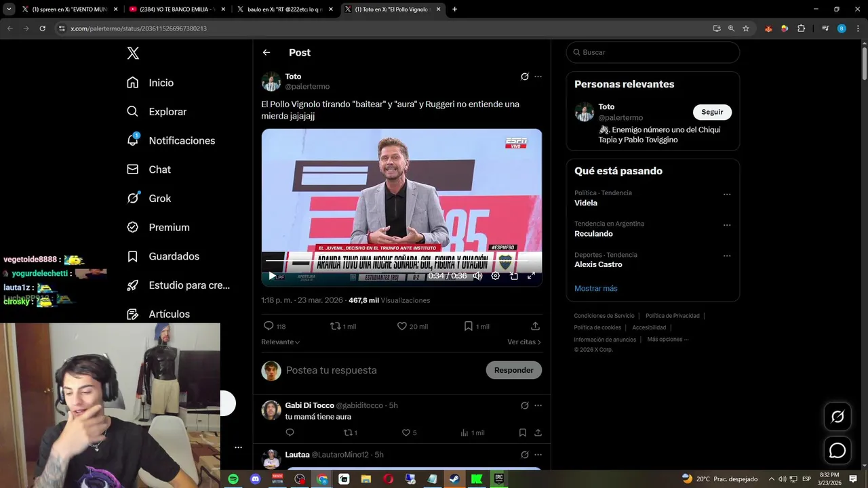
Task: Show hidden system tray icons
Action: click(771, 479)
